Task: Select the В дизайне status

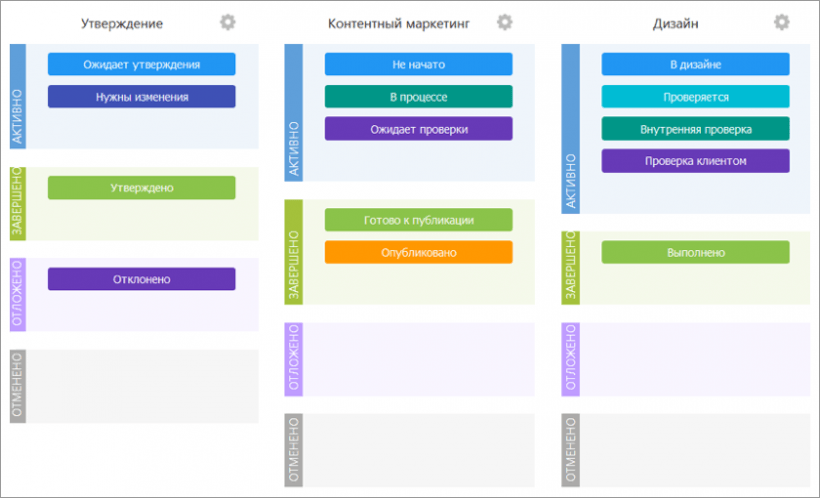Action: tap(695, 65)
